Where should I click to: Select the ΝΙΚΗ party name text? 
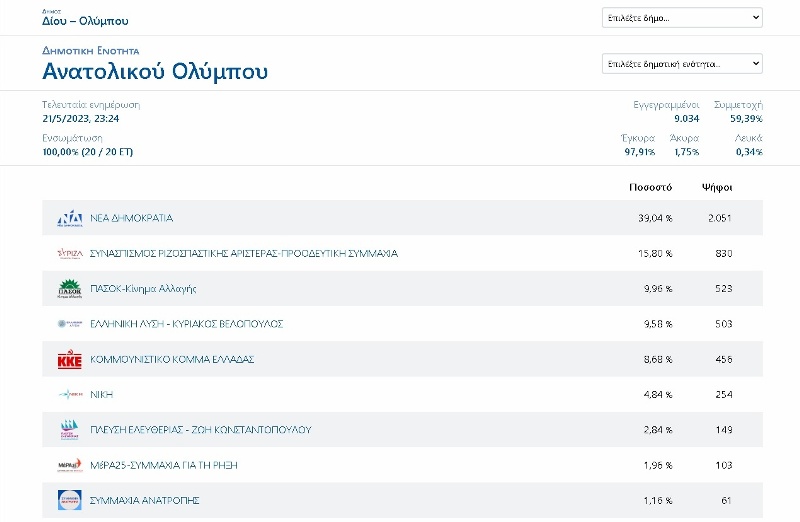pos(102,394)
